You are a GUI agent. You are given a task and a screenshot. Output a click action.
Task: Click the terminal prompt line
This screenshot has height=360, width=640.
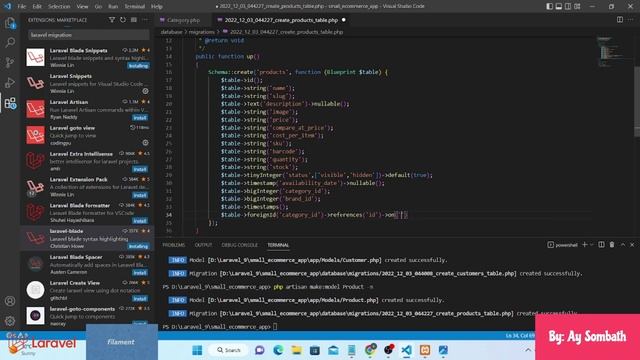click(220, 327)
